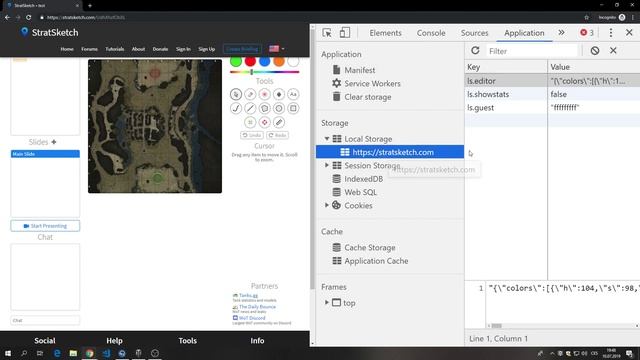
Task: Open Windows search from the taskbar
Action: pos(24,353)
